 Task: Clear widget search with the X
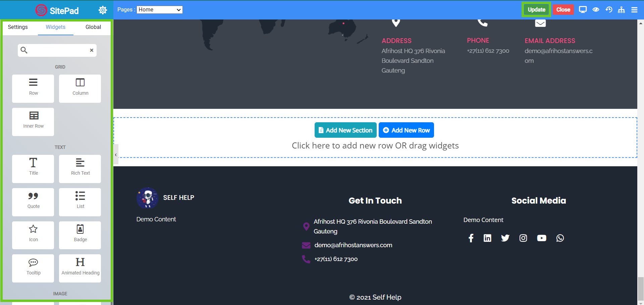92,50
